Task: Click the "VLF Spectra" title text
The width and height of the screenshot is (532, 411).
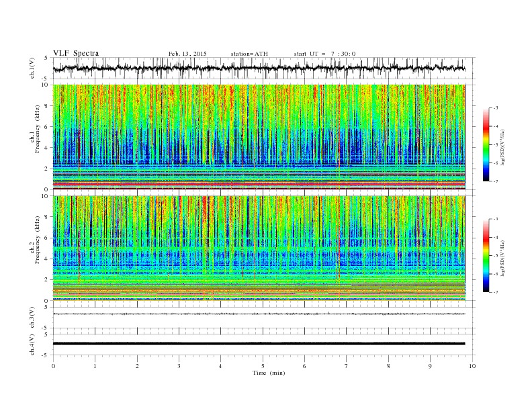Action: pyautogui.click(x=76, y=53)
